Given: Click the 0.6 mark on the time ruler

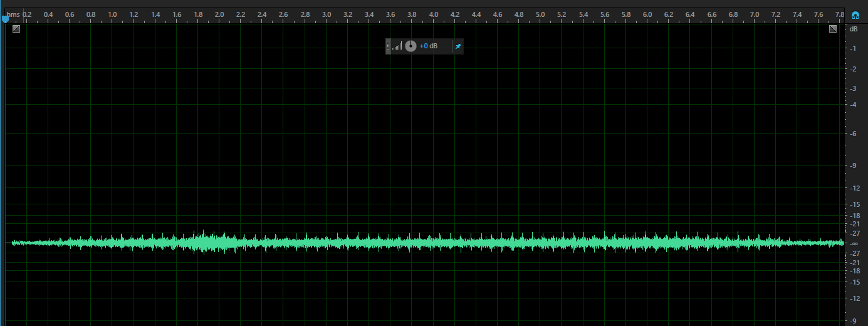Looking at the screenshot, I should pyautogui.click(x=70, y=14).
